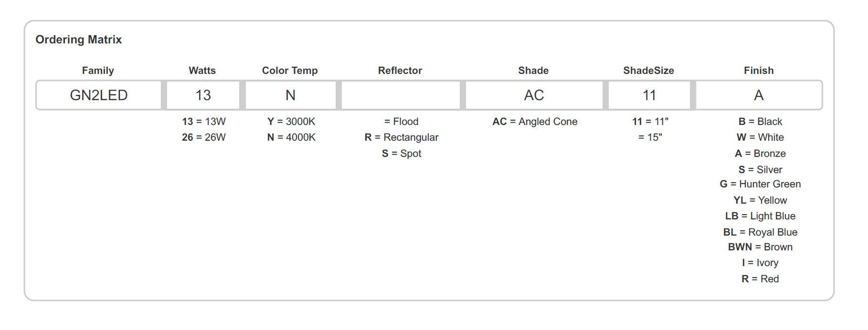Image resolution: width=868 pixels, height=330 pixels.
Task: Click the Color Temp field showing N
Action: [290, 95]
